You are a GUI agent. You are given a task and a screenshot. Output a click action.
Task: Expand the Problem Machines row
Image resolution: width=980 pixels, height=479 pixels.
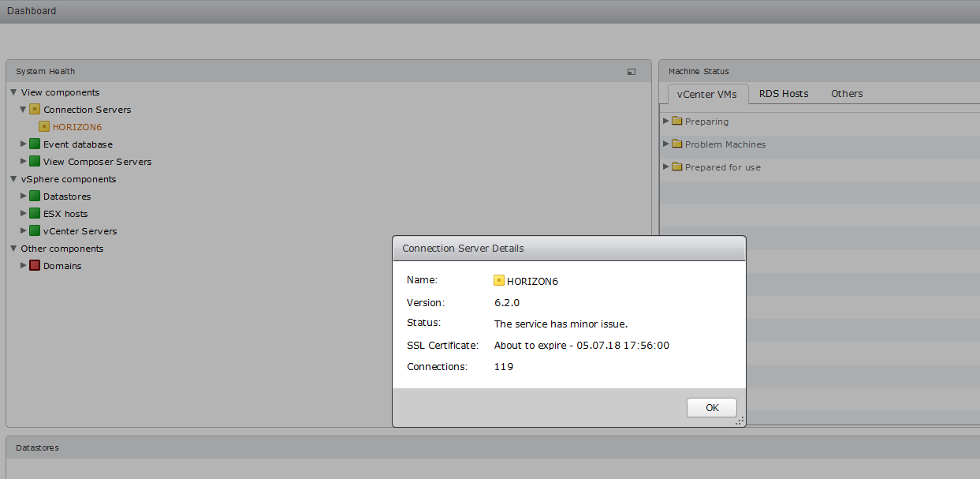click(x=666, y=144)
